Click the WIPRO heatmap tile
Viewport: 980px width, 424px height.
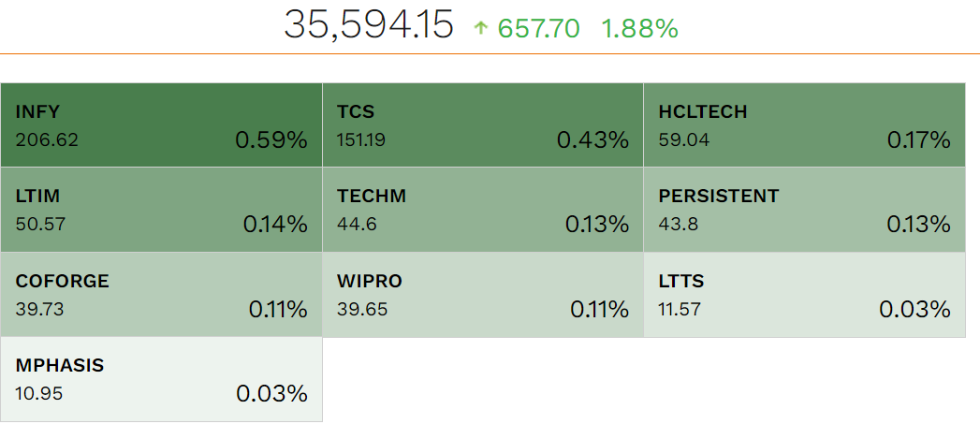click(482, 294)
